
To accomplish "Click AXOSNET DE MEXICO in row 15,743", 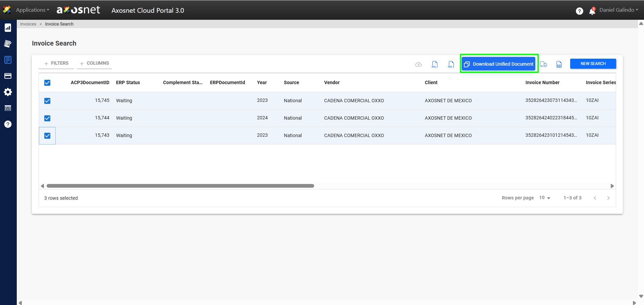I will click(x=448, y=135).
